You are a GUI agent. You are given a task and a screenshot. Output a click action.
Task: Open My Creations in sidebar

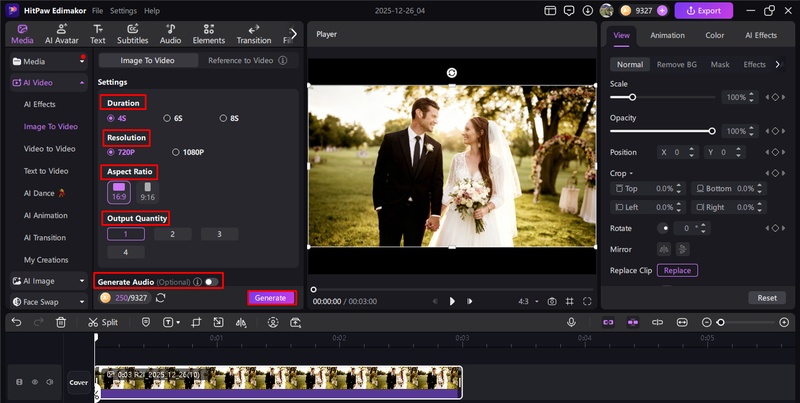coord(46,260)
